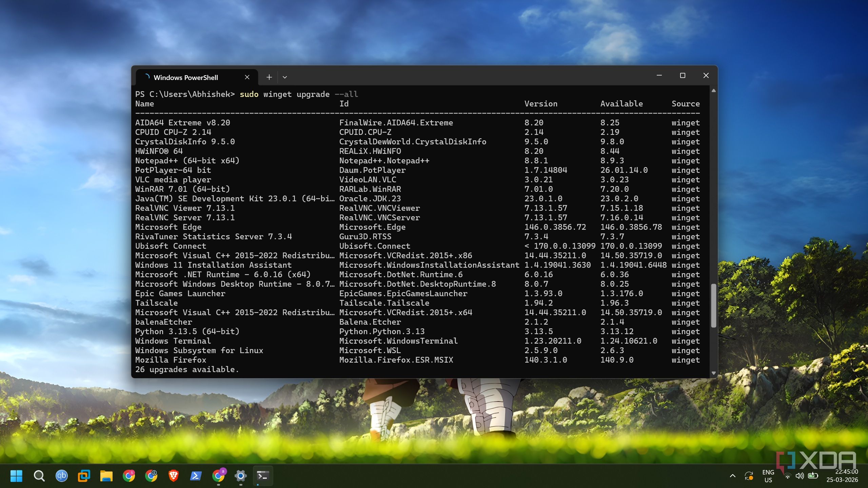Switch to Windows Terminal taskbar icon
This screenshot has width=868, height=488.
263,476
